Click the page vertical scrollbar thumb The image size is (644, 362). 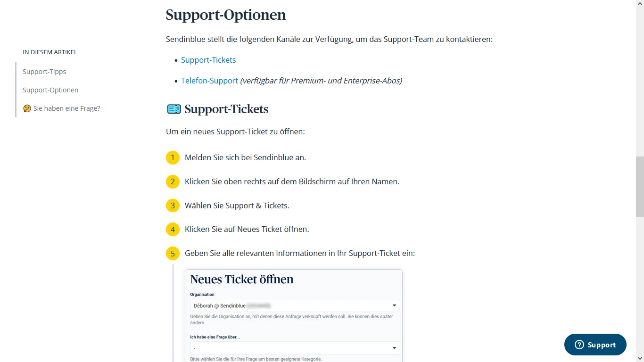pyautogui.click(x=640, y=186)
